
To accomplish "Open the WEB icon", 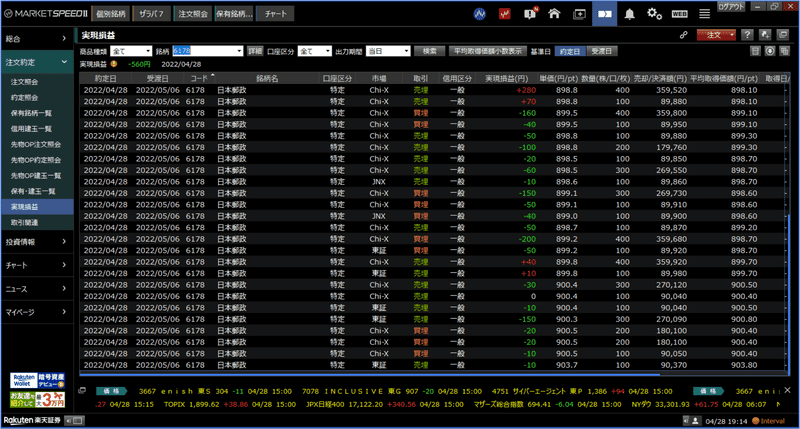I will (x=680, y=14).
